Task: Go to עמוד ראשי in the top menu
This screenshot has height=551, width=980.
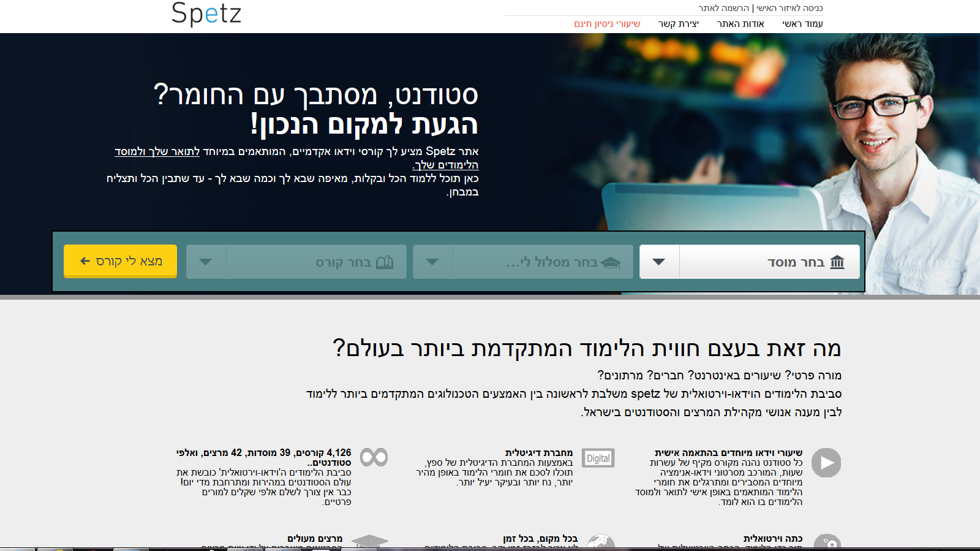Action: pos(802,24)
